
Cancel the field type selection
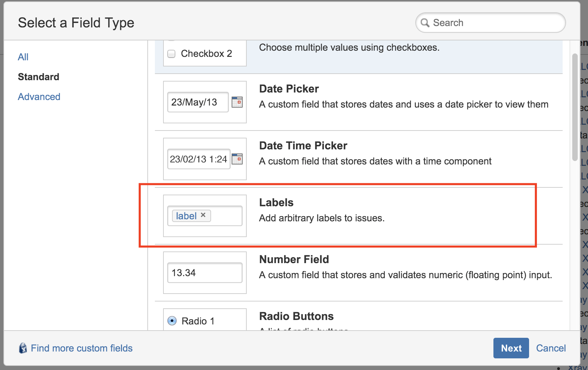[551, 348]
